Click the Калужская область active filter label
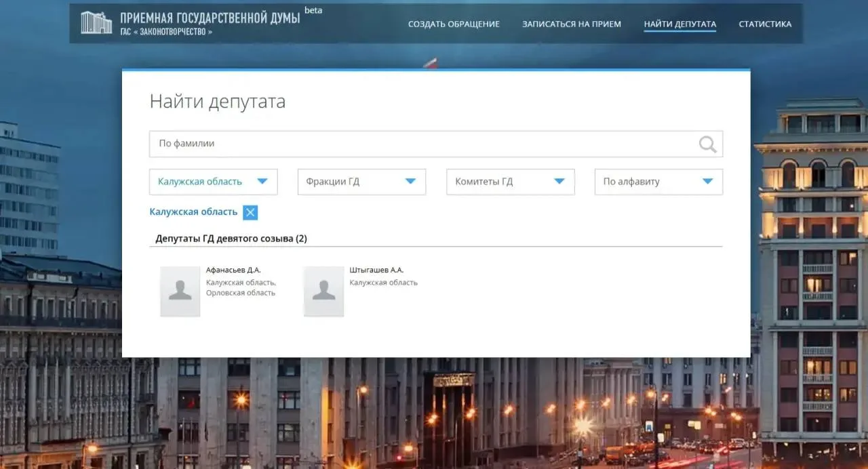 coord(193,212)
